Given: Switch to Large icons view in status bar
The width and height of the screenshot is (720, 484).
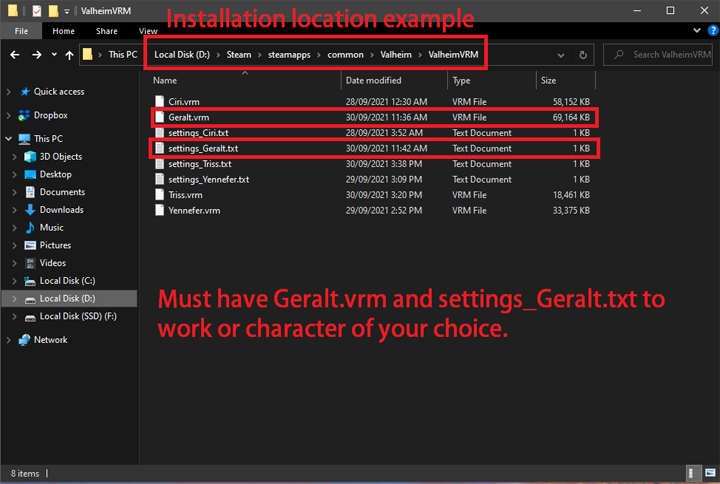Looking at the screenshot, I should [x=710, y=473].
